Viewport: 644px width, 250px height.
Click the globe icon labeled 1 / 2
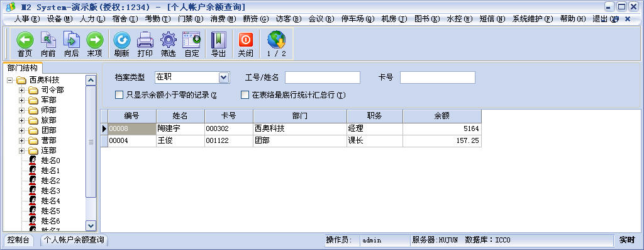[x=277, y=40]
